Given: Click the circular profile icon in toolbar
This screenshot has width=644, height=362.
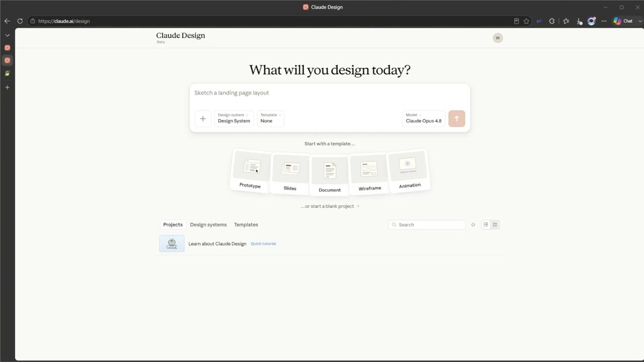Looking at the screenshot, I should click(592, 21).
